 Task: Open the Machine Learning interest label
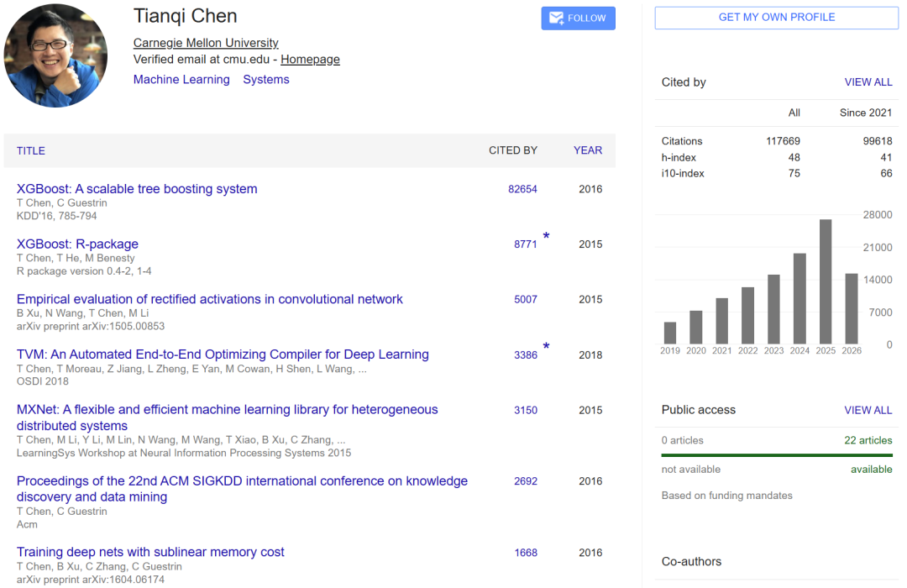(181, 79)
